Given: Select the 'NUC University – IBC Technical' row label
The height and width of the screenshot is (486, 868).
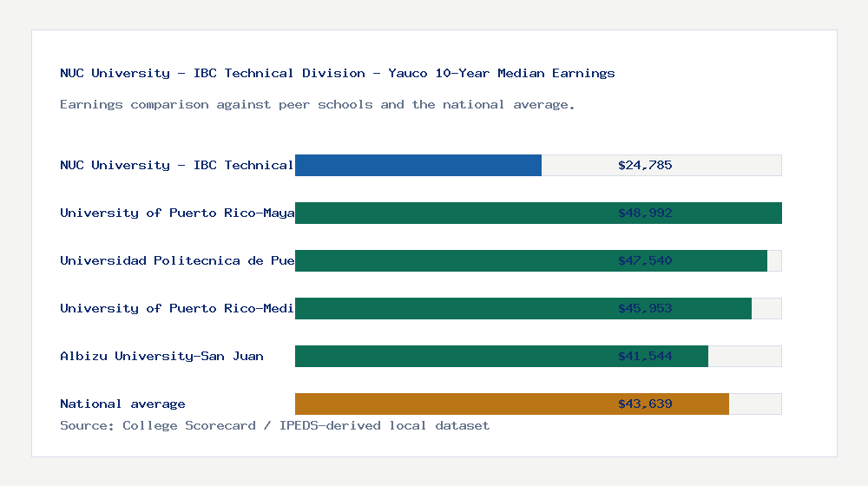Looking at the screenshot, I should [x=176, y=165].
